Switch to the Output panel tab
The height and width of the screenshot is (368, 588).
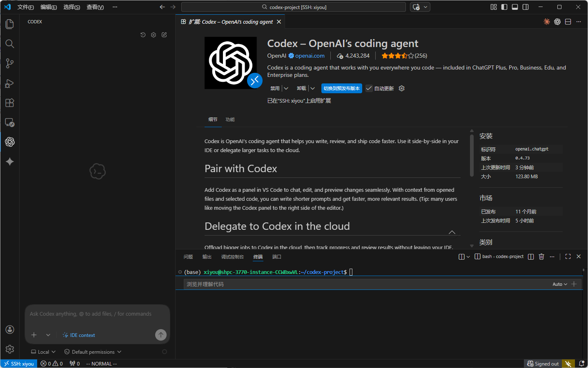click(x=207, y=257)
